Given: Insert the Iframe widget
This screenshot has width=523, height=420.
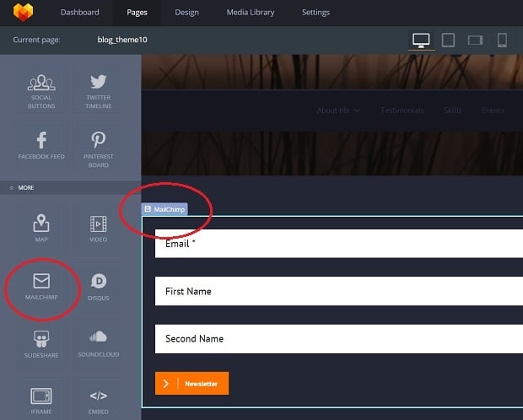Looking at the screenshot, I should coord(41,399).
